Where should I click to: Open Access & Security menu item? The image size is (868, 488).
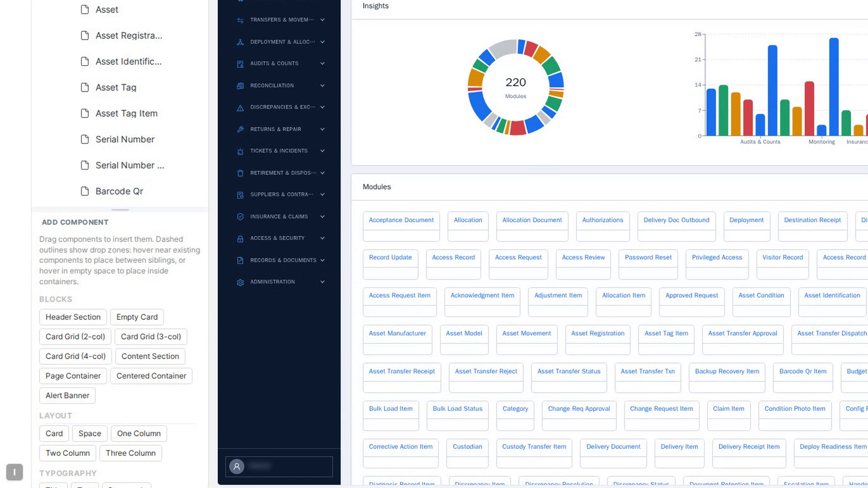point(280,238)
